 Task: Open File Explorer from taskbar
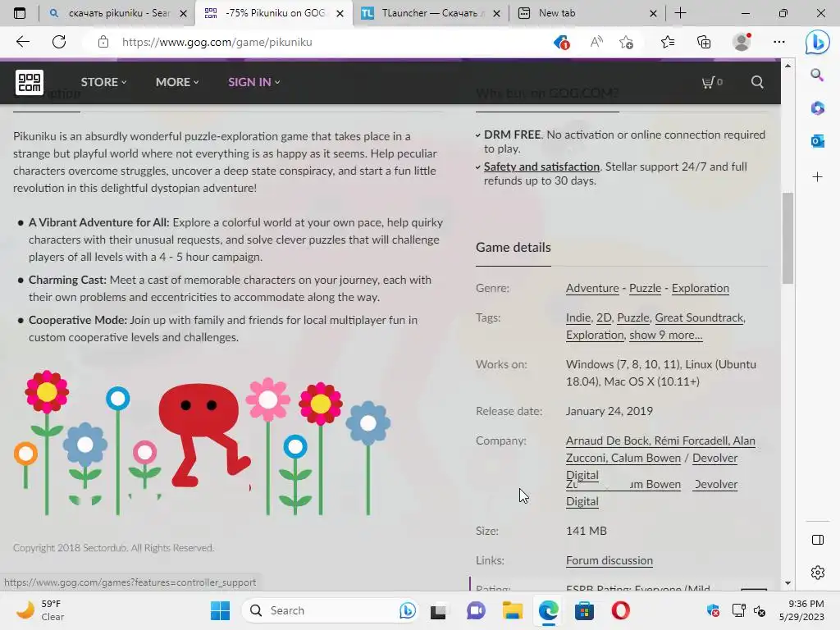[x=512, y=610]
